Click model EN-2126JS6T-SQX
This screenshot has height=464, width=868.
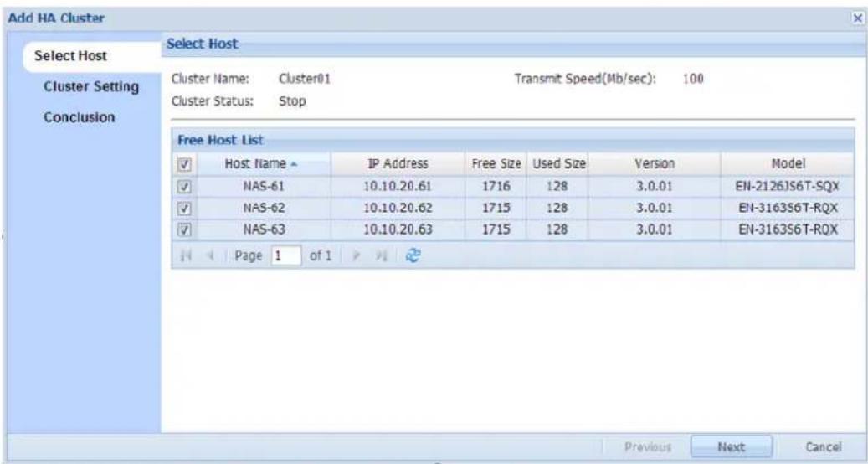point(788,187)
